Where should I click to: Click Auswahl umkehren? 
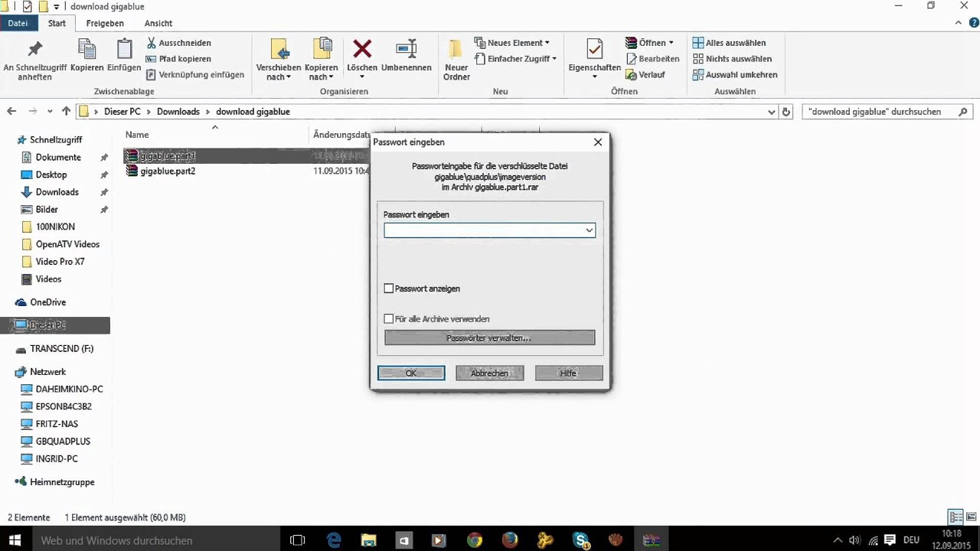[735, 75]
